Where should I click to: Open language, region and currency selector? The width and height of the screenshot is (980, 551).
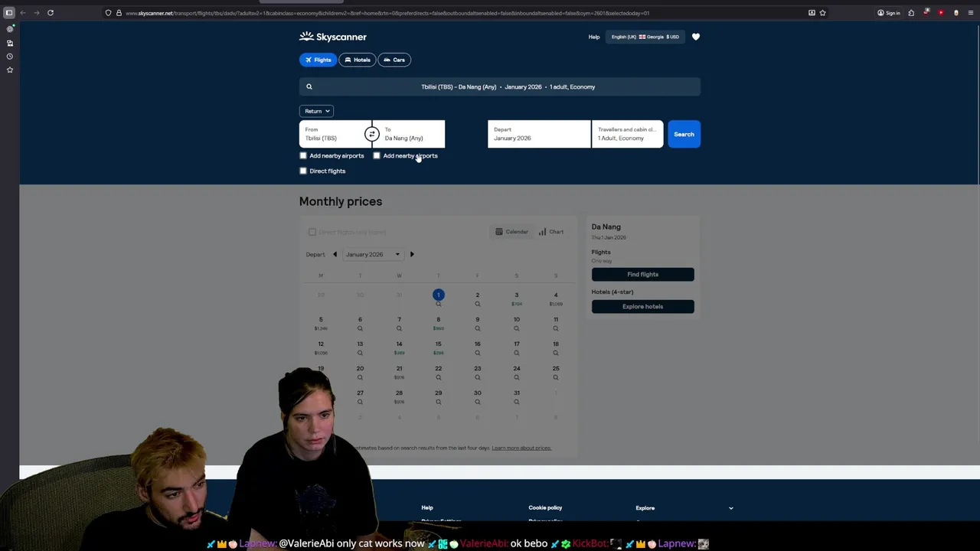coord(645,37)
